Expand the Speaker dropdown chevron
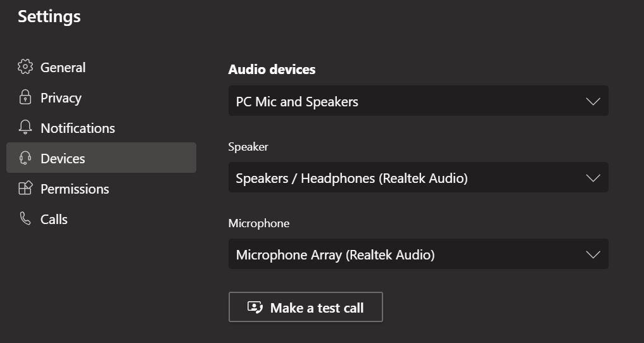Screen dimensions: 644x343 [x=593, y=178]
